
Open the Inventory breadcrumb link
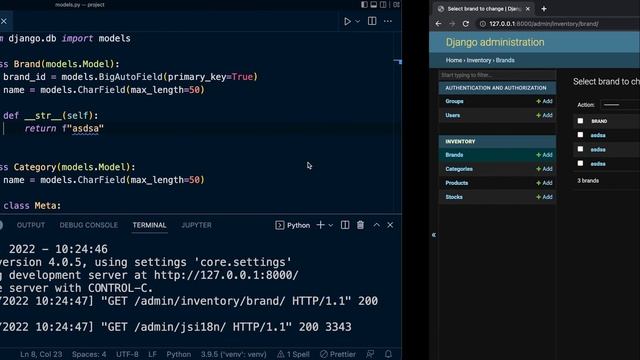(x=479, y=60)
